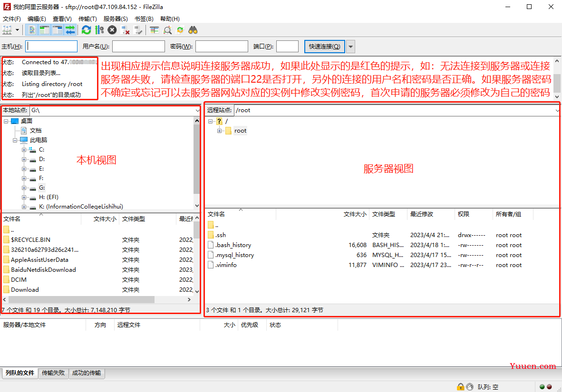Viewport: 562px width, 392px height.
Task: Toggle processing of transfer queue
Action: coord(99,30)
